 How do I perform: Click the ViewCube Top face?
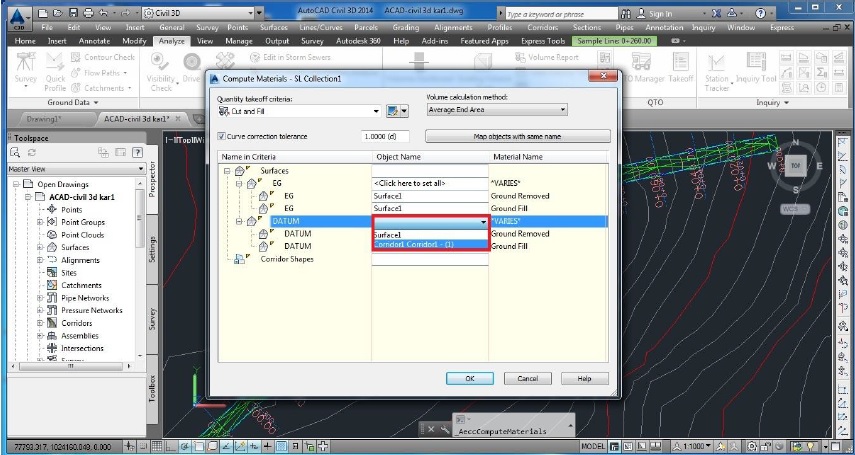tap(796, 165)
